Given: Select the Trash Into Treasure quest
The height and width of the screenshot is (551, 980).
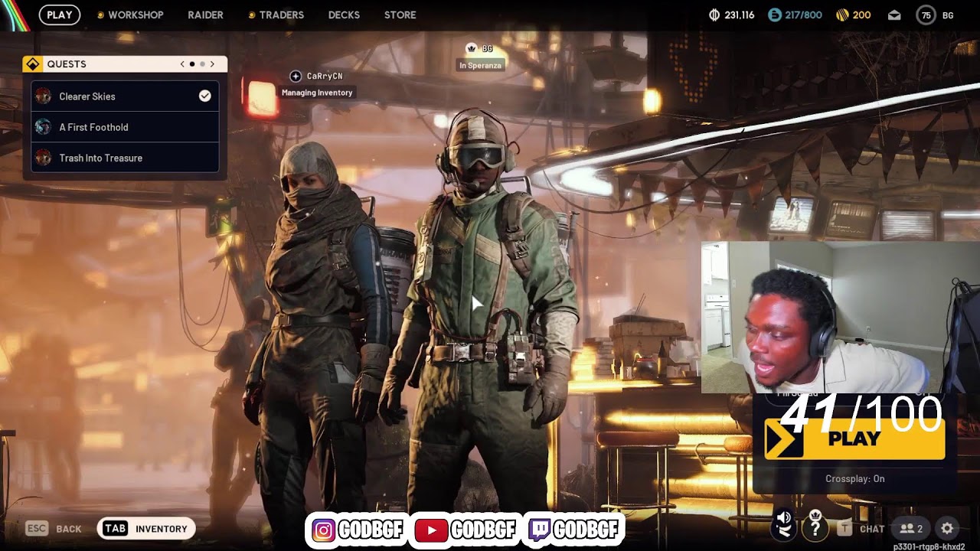Looking at the screenshot, I should coord(125,158).
